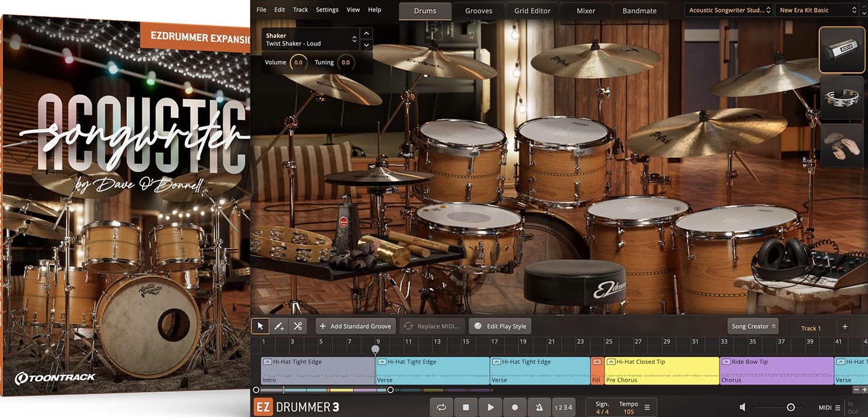This screenshot has height=417, width=868.
Task: Open the Shaker instrument selector dropdown
Action: coord(310,39)
